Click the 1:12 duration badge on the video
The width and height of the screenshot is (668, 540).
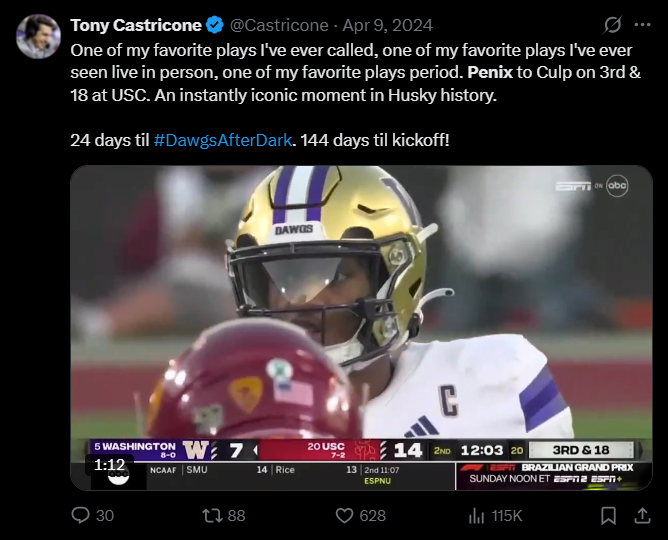(110, 464)
